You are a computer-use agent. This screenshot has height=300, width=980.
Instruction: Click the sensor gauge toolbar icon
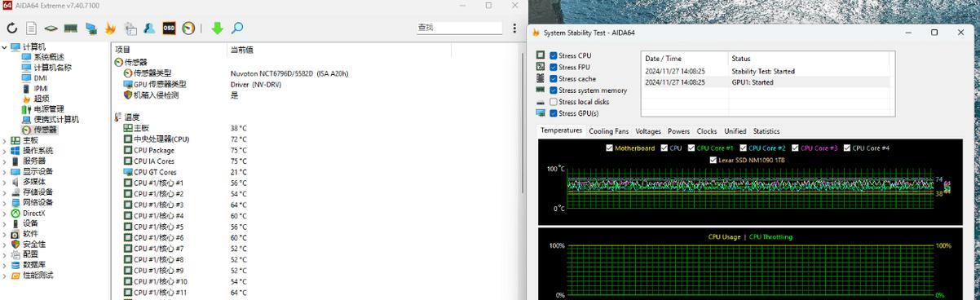[x=188, y=29]
